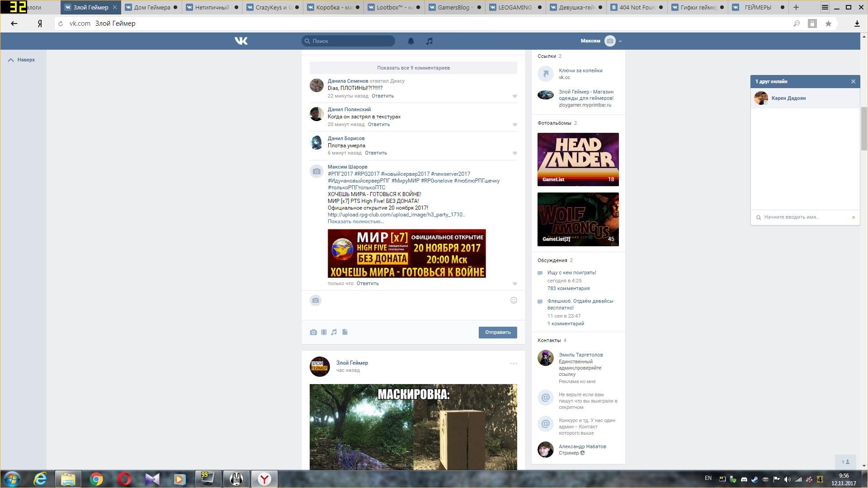
Task: Open the Ищу с кем поиграть! discussion
Action: tap(571, 272)
